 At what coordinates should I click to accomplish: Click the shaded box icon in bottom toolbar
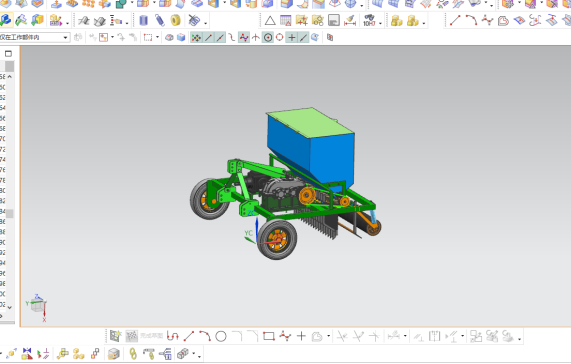114,353
